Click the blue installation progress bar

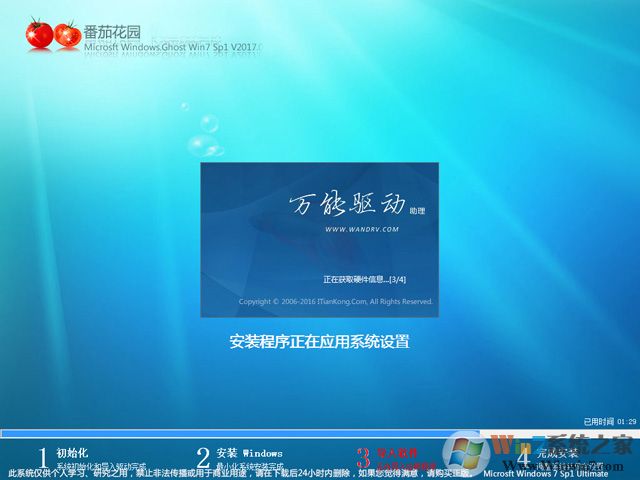pos(240,433)
